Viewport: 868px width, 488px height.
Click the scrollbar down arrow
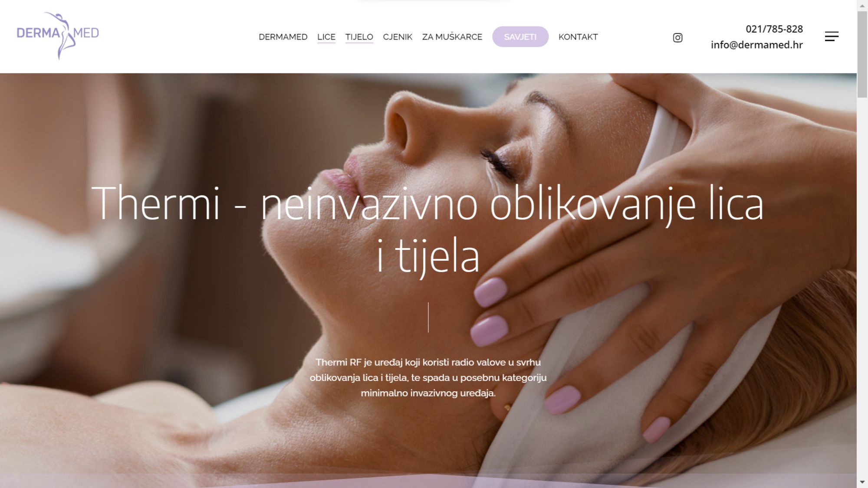tap(862, 482)
